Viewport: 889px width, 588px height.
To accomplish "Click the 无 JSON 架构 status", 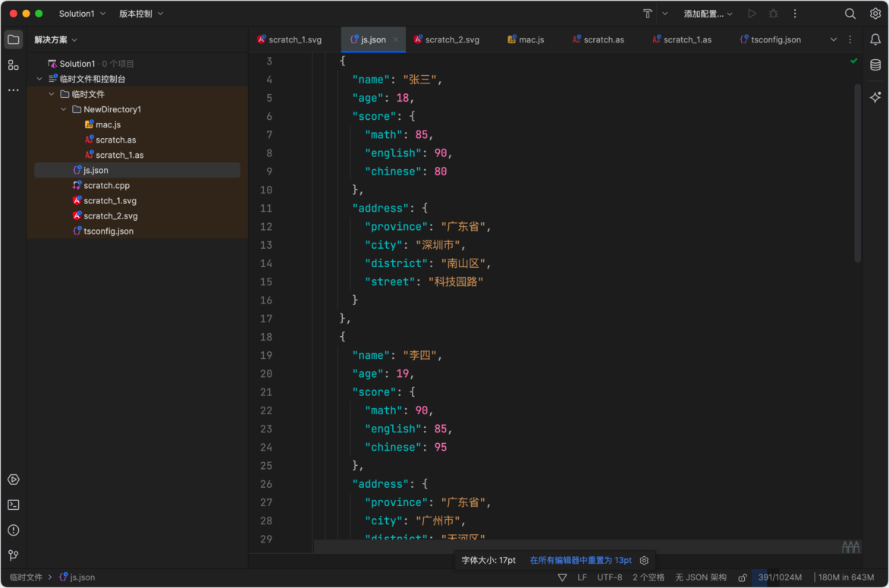I will tap(701, 578).
